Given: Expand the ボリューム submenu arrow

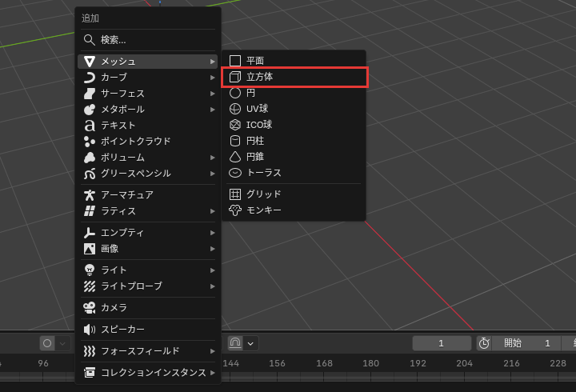Looking at the screenshot, I should [212, 158].
